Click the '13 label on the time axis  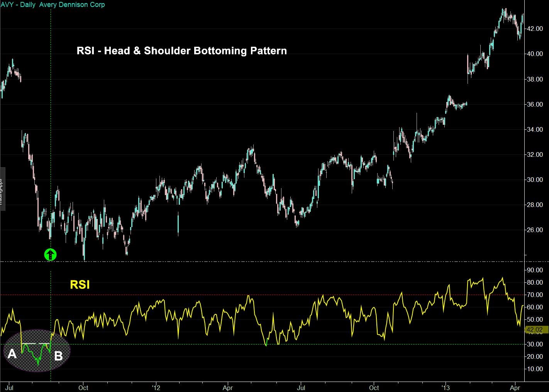point(446,388)
